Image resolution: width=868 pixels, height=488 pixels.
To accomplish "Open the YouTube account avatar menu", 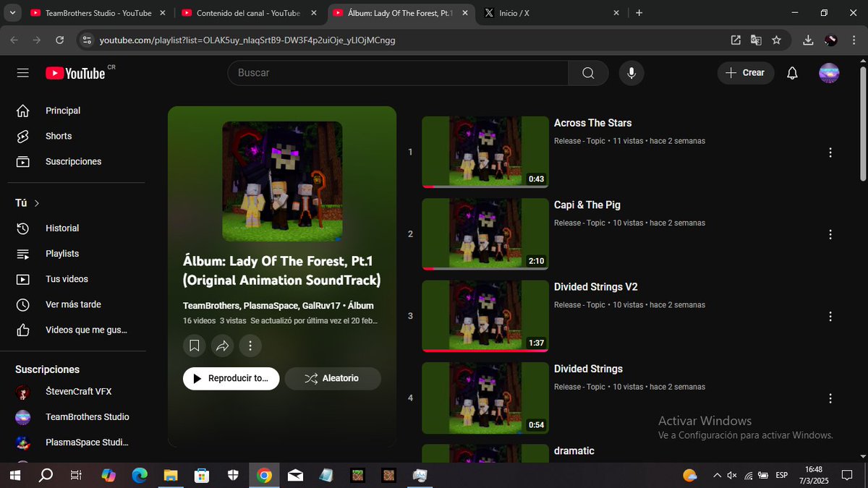I will [x=829, y=73].
